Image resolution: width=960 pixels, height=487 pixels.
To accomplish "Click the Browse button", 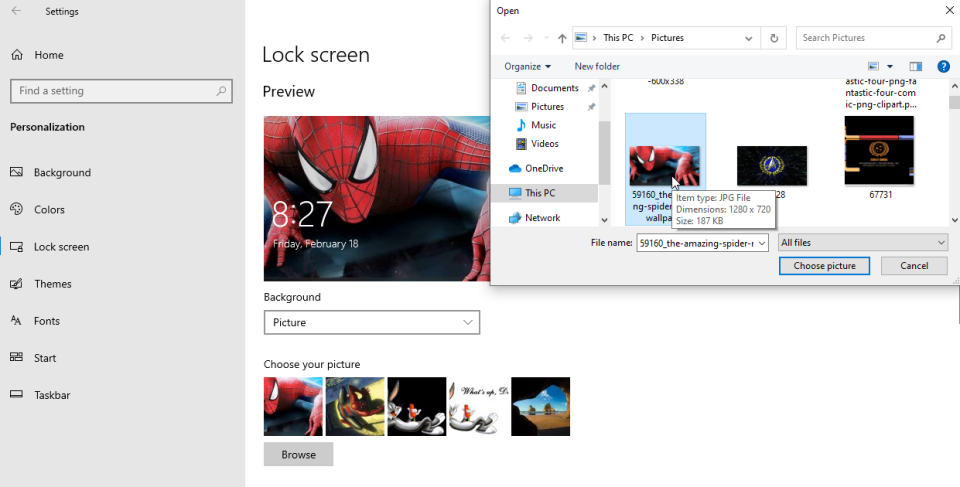I will [299, 455].
